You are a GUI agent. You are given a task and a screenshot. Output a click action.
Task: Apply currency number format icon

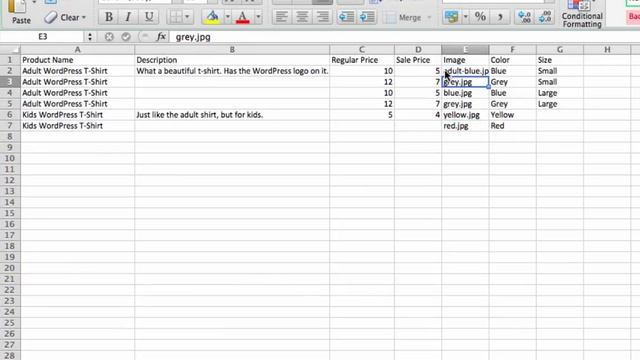coord(451,17)
